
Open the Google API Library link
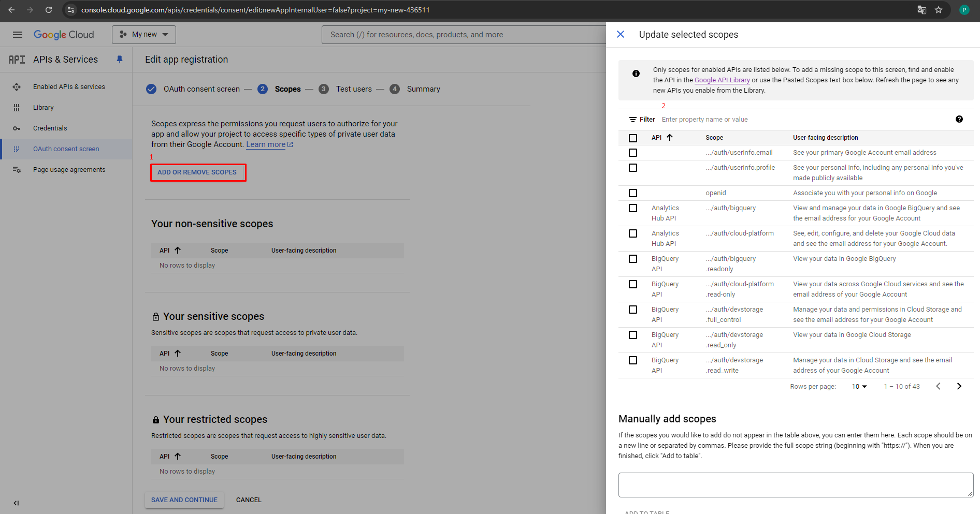pyautogui.click(x=722, y=80)
